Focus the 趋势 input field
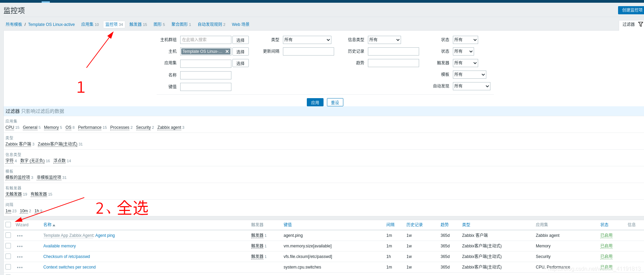Screen dimensions: 644x275 (x=393, y=63)
